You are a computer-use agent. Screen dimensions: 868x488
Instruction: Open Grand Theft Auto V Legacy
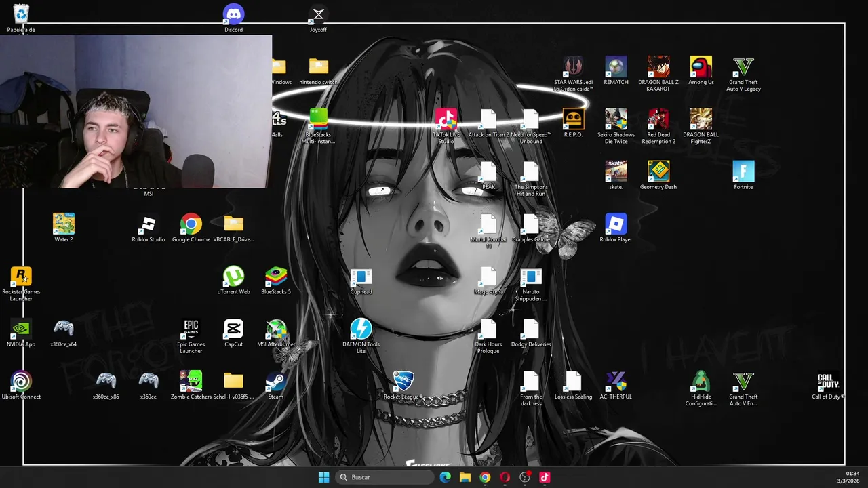(x=743, y=75)
